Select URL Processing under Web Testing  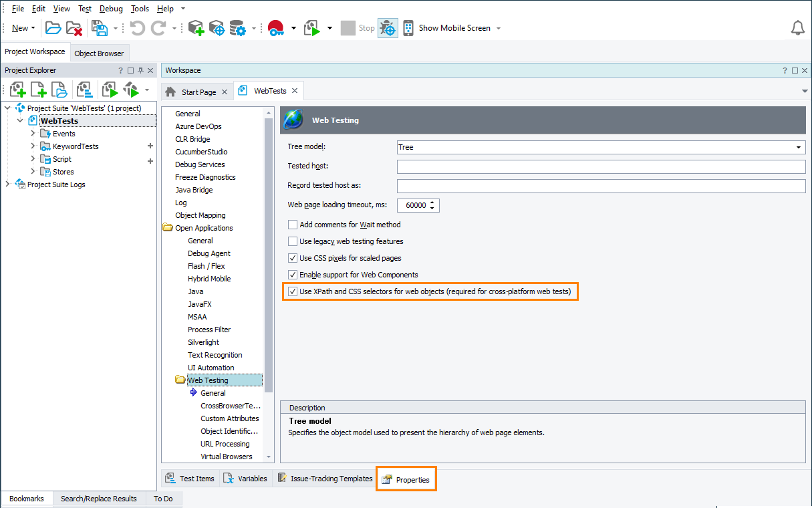225,444
